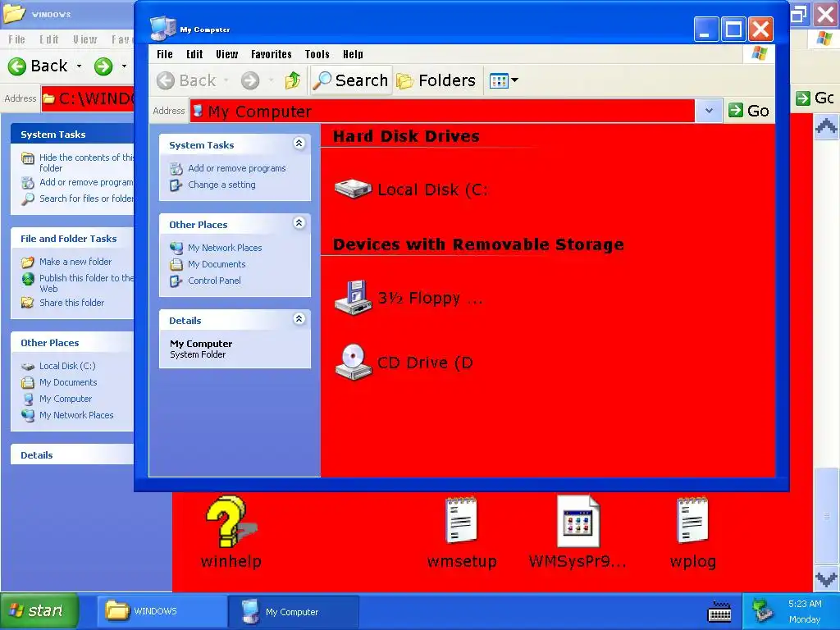Select the wplog file icon
Screen dimensions: 840x630
point(692,519)
